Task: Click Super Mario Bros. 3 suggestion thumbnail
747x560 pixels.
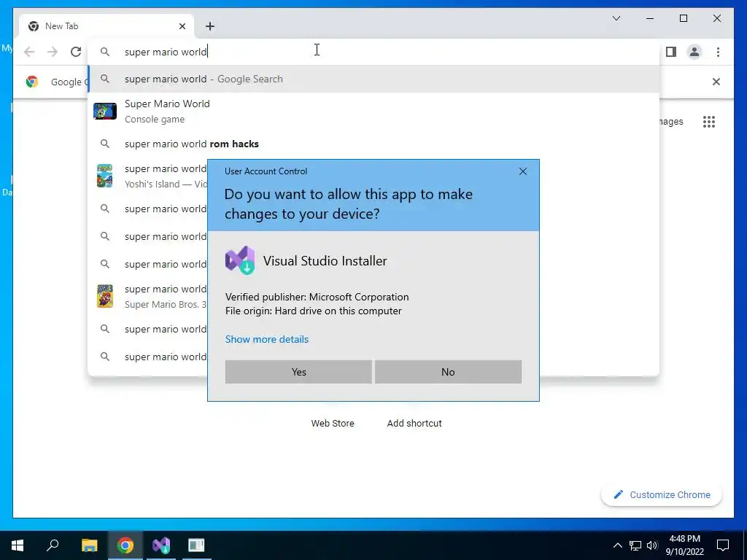Action: [x=105, y=296]
